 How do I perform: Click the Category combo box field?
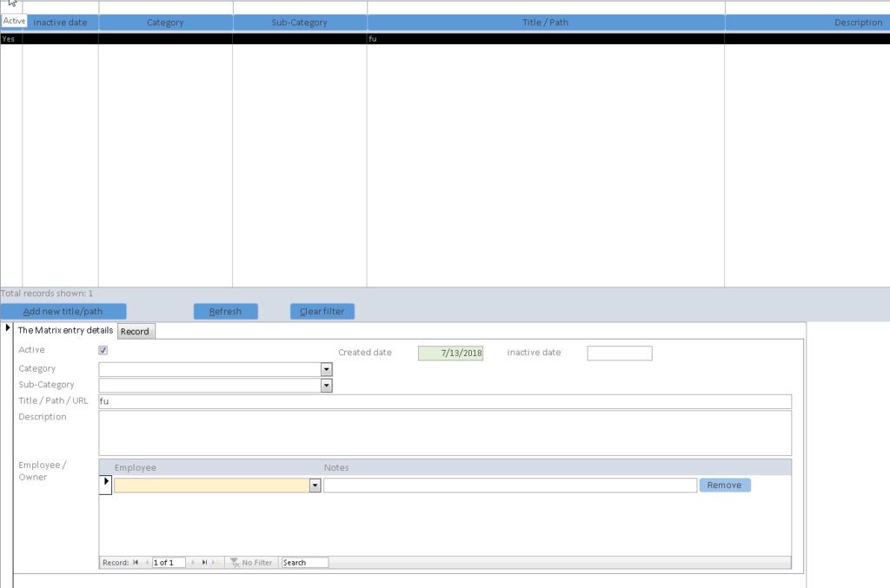[x=210, y=370]
